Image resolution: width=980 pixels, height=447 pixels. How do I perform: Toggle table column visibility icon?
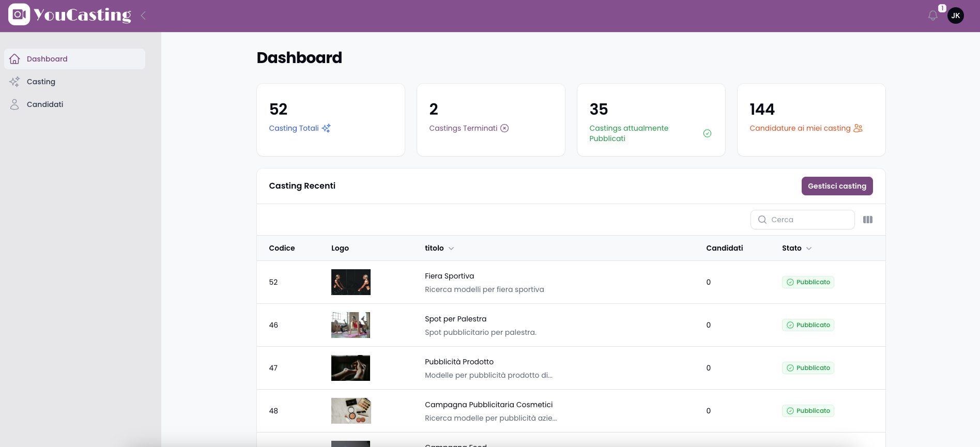coord(868,220)
